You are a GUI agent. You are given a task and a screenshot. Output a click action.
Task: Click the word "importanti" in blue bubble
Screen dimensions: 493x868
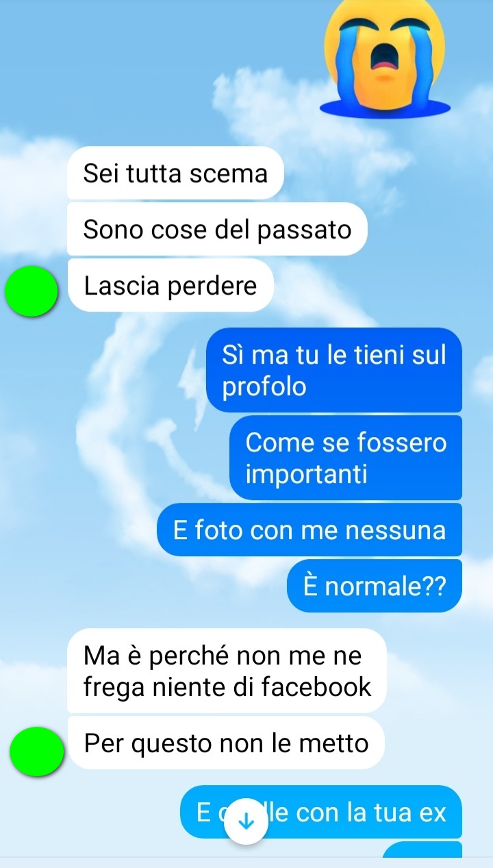[x=306, y=474]
